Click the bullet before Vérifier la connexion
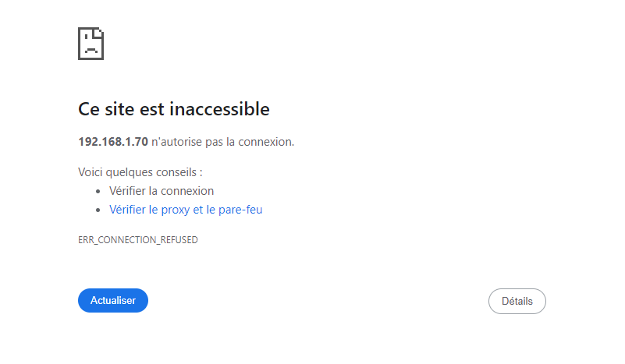The height and width of the screenshot is (364, 625). point(98,192)
